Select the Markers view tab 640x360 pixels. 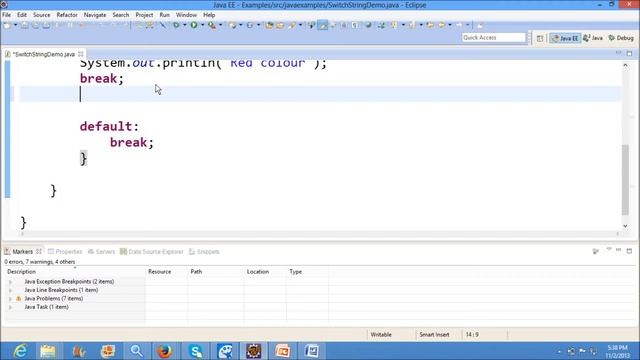click(x=22, y=251)
